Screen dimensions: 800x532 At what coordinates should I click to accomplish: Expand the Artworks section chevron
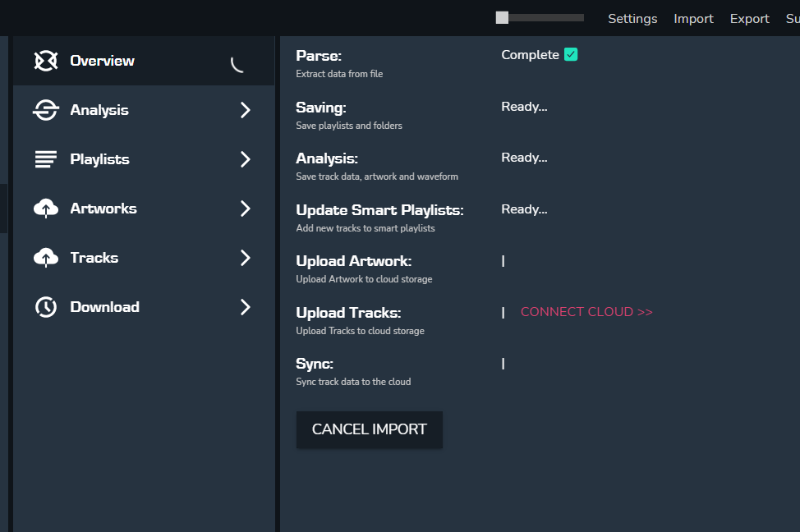click(x=245, y=209)
